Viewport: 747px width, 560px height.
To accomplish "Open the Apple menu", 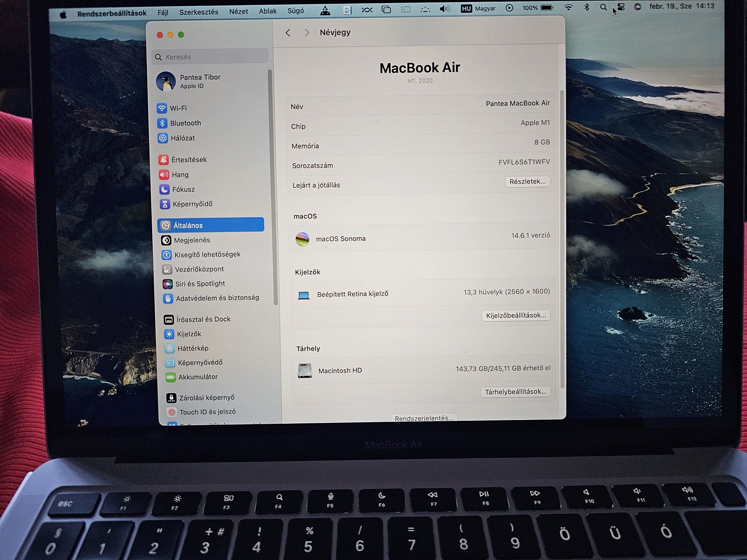I will (x=63, y=15).
